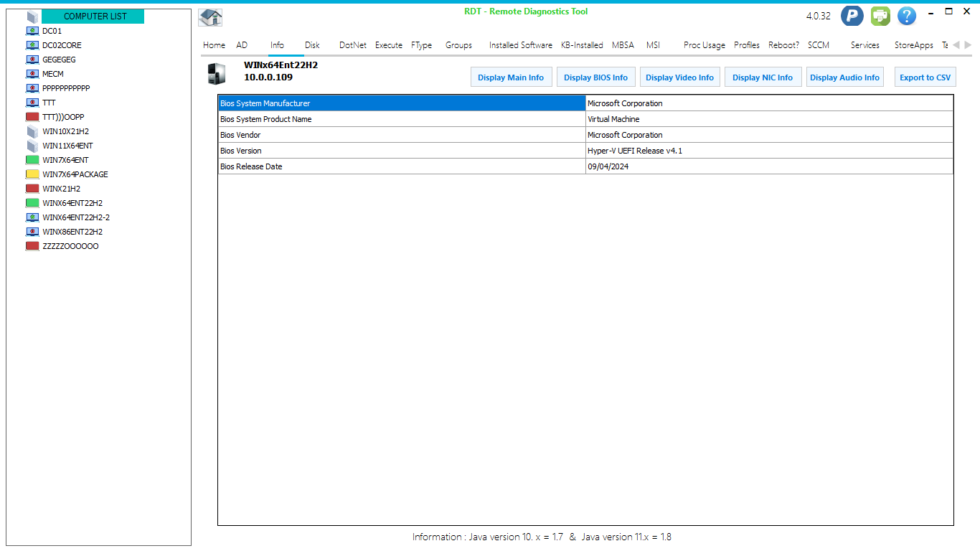Open the Groups tab
The image size is (980, 551).
click(458, 45)
